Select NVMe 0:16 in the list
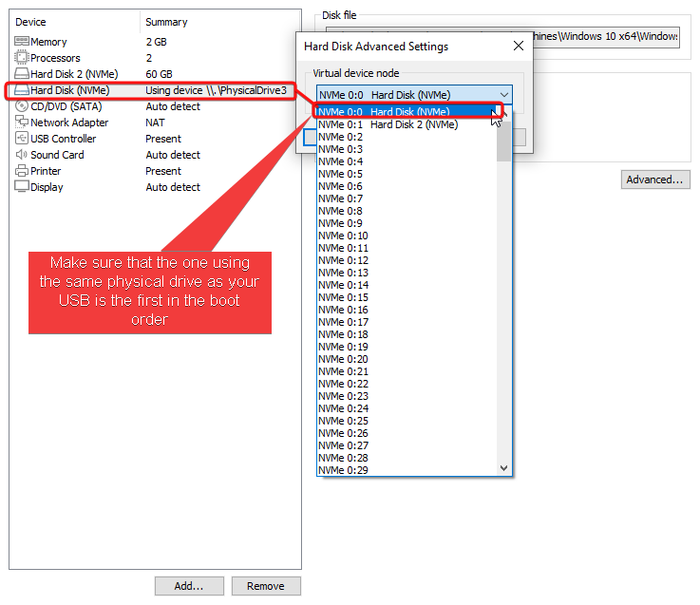The image size is (700, 605). click(407, 310)
